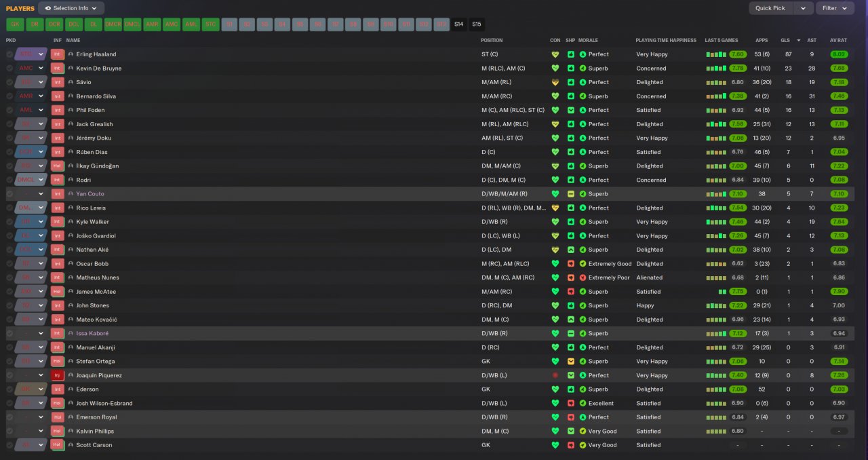Toggle the picked checkmark for Yan Couto
The height and width of the screenshot is (460, 868).
9,194
